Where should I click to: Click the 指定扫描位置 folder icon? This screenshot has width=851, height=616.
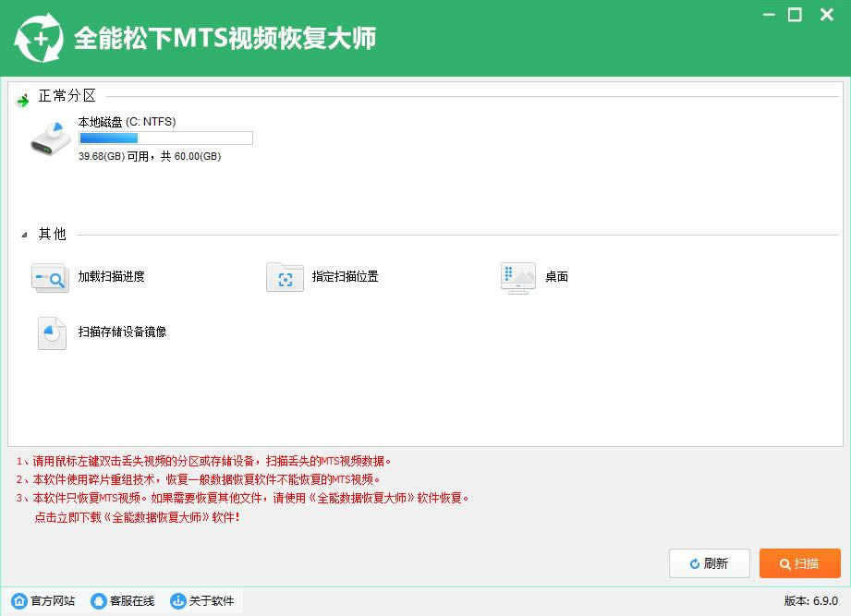click(x=285, y=277)
